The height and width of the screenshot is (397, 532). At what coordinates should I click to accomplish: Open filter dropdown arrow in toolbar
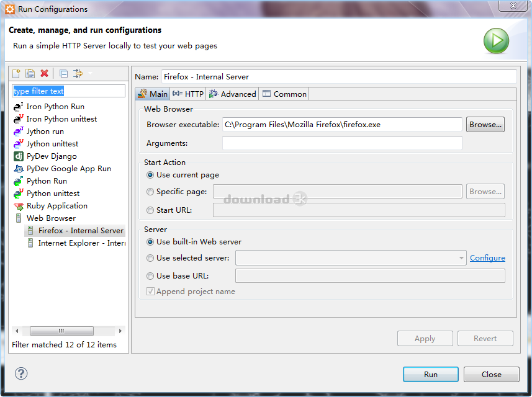(90, 74)
